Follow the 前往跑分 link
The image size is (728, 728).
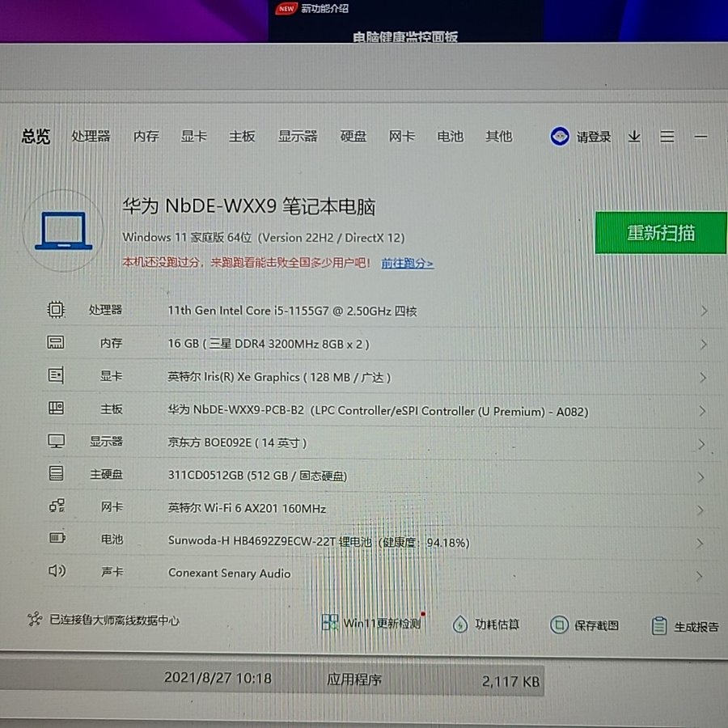coord(407,264)
